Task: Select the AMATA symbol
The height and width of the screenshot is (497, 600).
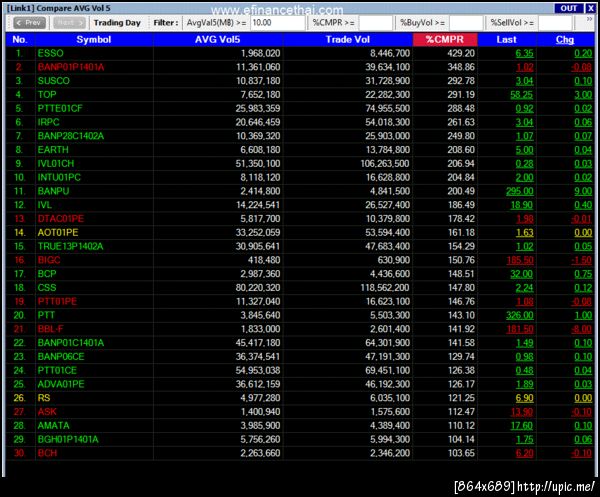Action: coord(54,425)
